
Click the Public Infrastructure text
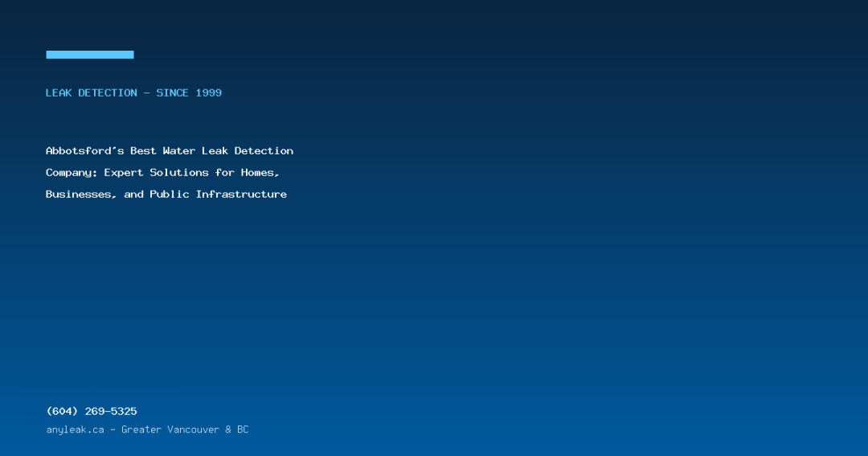coord(218,195)
